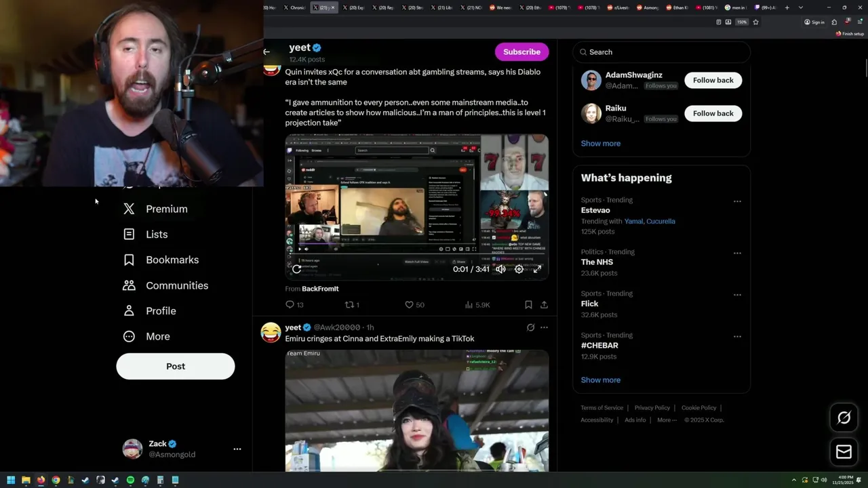868x488 pixels.
Task: Open Spotify from the taskbar
Action: (130, 480)
